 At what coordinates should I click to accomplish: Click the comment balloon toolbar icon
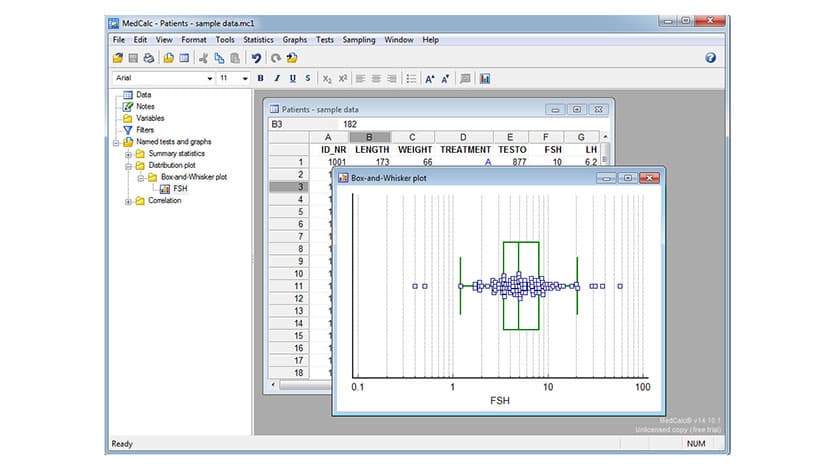coord(465,78)
